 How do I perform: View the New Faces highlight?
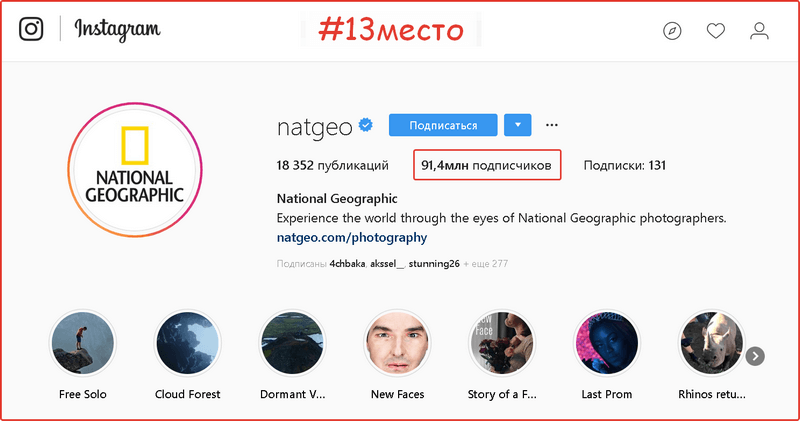coord(397,343)
